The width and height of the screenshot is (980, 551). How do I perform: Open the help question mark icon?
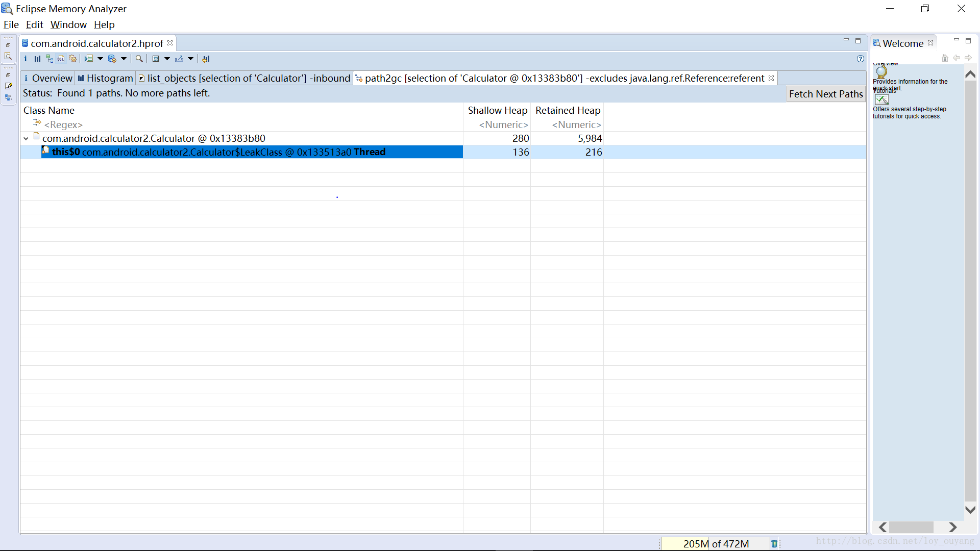[861, 59]
